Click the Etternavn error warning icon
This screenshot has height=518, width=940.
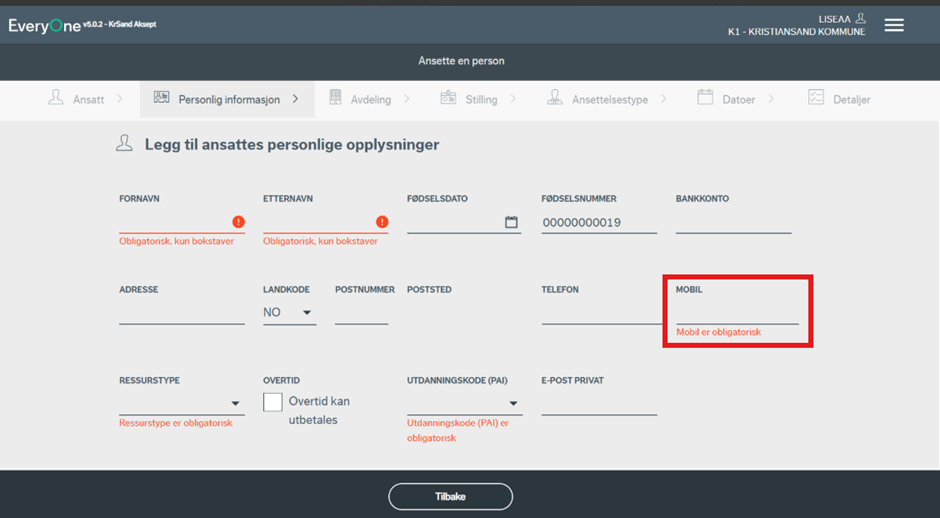(x=382, y=222)
